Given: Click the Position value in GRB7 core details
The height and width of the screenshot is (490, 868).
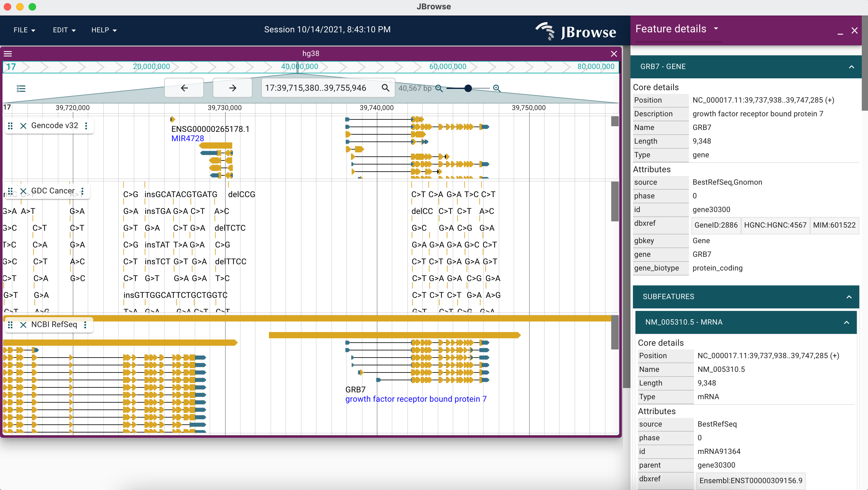Looking at the screenshot, I should click(x=763, y=100).
